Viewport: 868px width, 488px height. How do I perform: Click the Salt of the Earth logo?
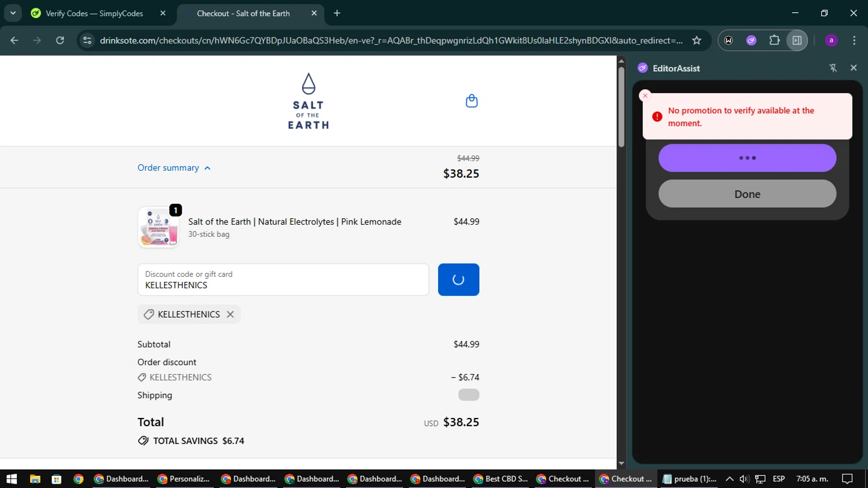pos(308,101)
